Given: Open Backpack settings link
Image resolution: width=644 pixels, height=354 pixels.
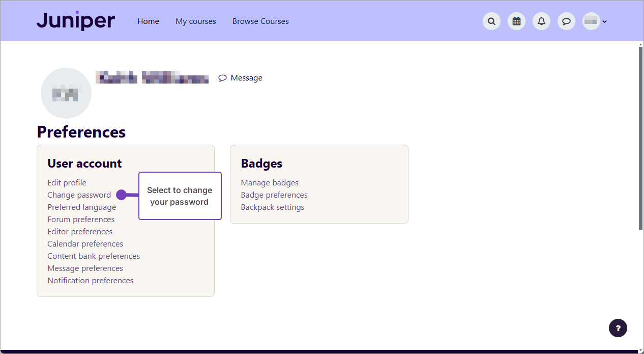Looking at the screenshot, I should pos(273,207).
